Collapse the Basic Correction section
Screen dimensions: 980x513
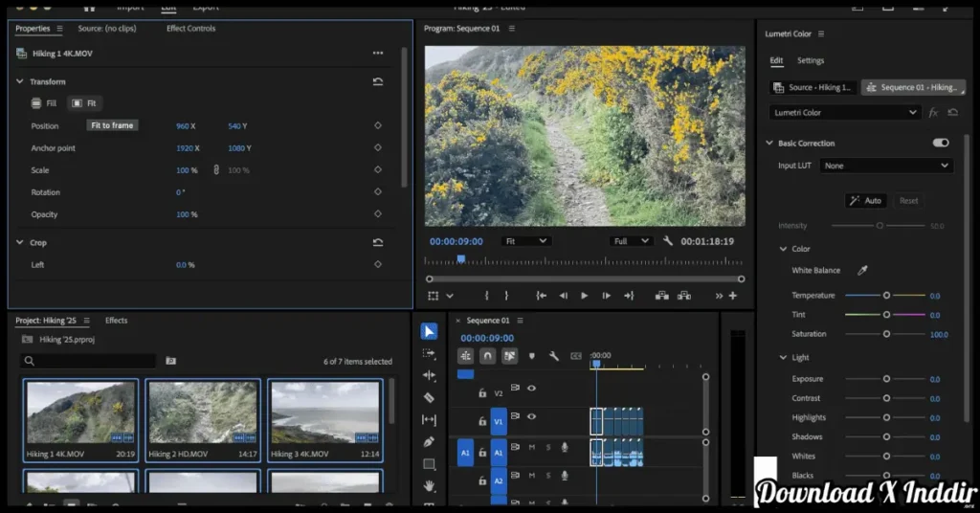click(x=769, y=143)
